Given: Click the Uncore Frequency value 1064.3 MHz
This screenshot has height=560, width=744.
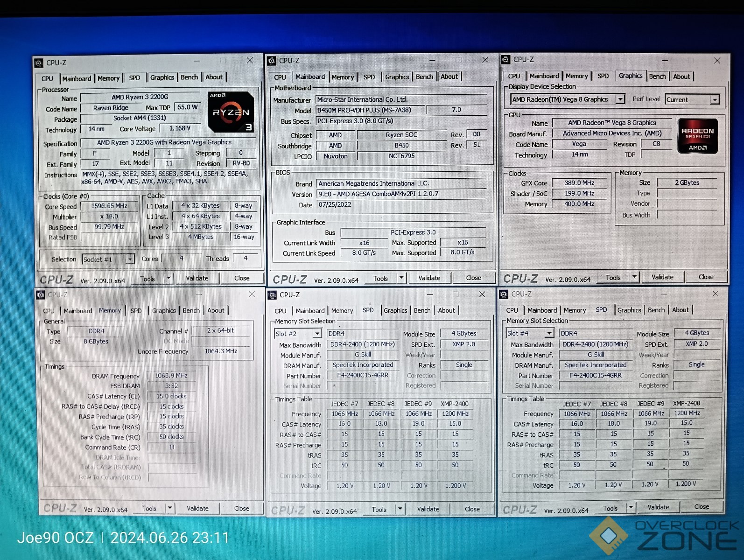Looking at the screenshot, I should [x=221, y=351].
